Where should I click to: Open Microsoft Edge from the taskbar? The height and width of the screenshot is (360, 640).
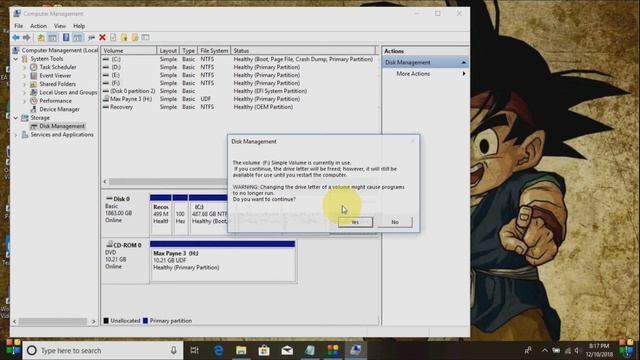(218, 350)
